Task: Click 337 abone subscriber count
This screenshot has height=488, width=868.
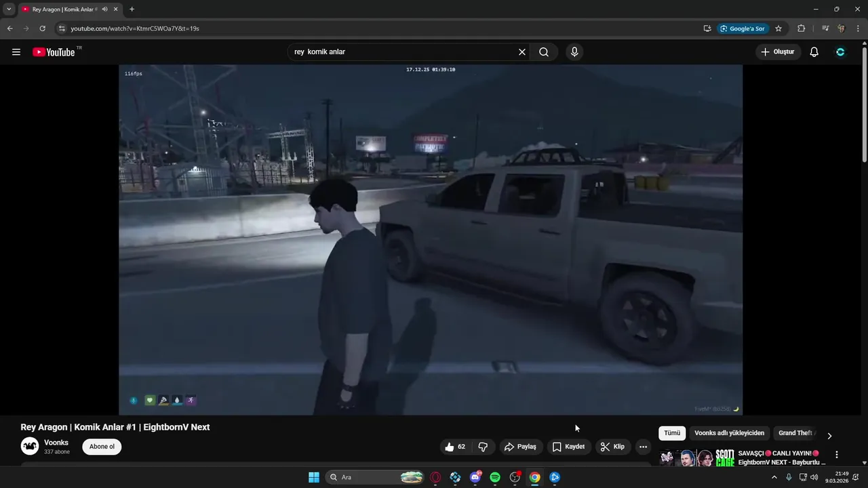Action: [x=57, y=452]
